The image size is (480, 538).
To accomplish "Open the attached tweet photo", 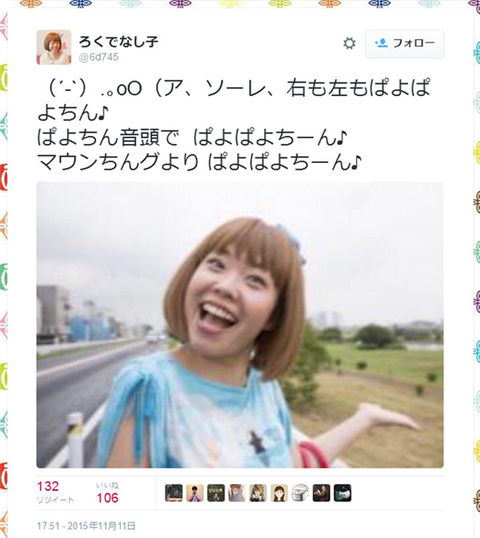I will pyautogui.click(x=240, y=325).
